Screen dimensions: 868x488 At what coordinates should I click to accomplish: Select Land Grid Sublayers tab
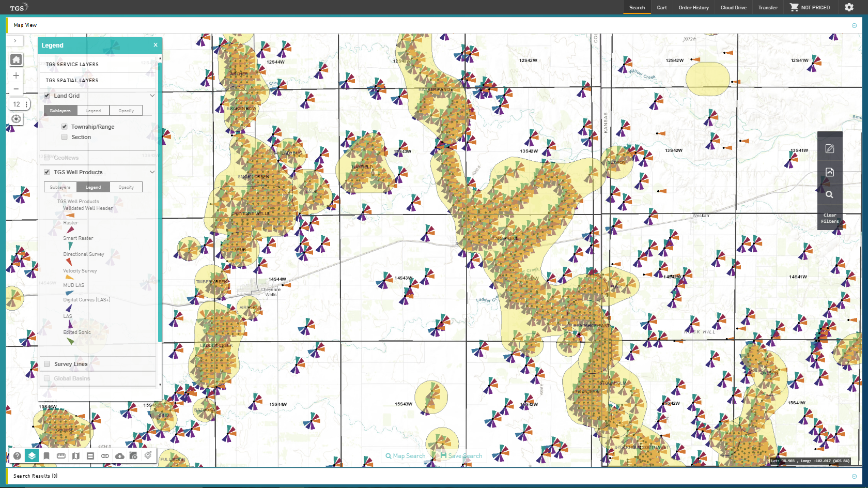(x=60, y=111)
